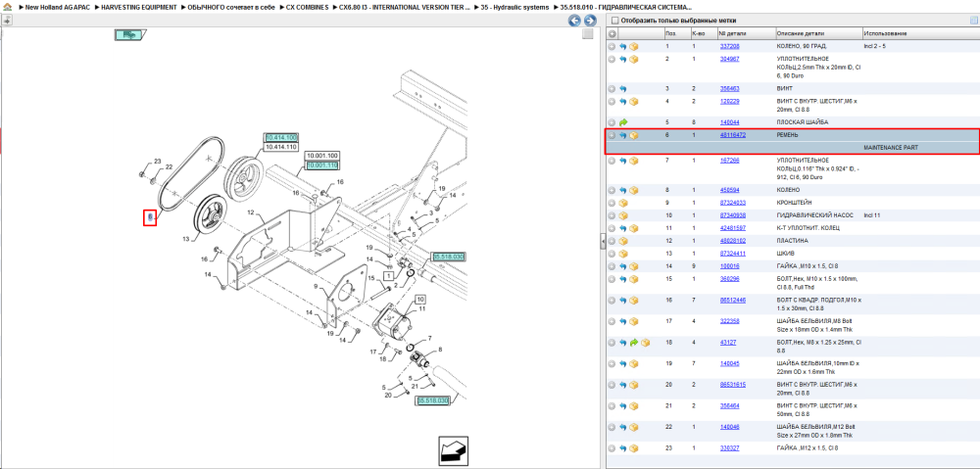Click the teal tag icon above the diagram
980x469 pixels.
tap(129, 35)
